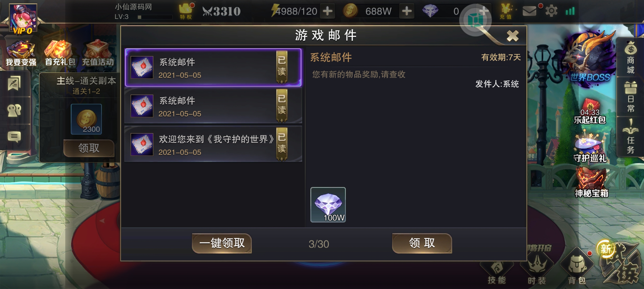Open the 商城 shop tab
The height and width of the screenshot is (289, 644).
click(x=631, y=58)
